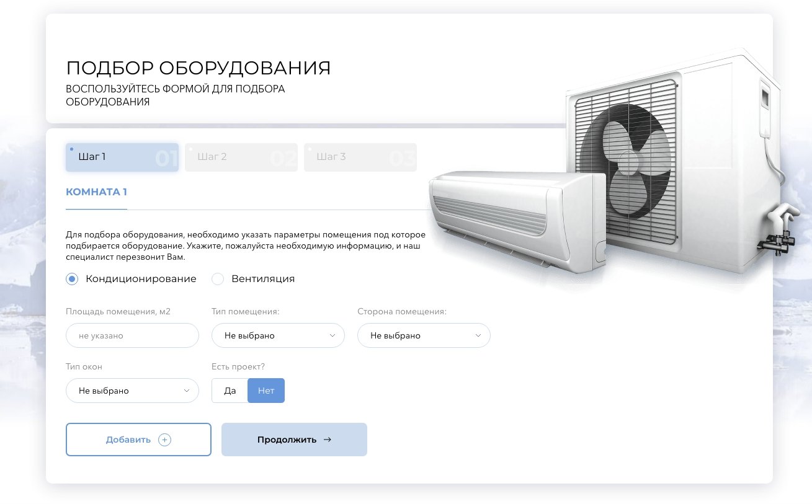The height and width of the screenshot is (504, 812).
Task: Select the Вентиляция radio button
Action: point(217,279)
